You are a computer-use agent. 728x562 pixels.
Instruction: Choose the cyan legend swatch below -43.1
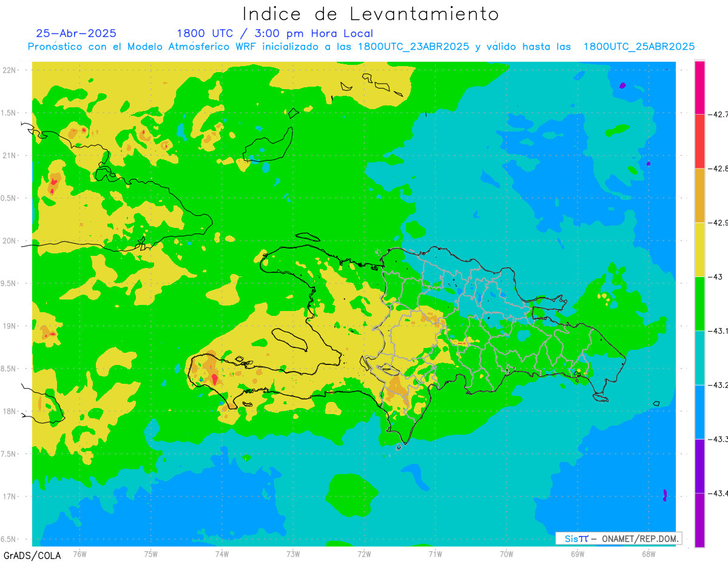[699, 357]
